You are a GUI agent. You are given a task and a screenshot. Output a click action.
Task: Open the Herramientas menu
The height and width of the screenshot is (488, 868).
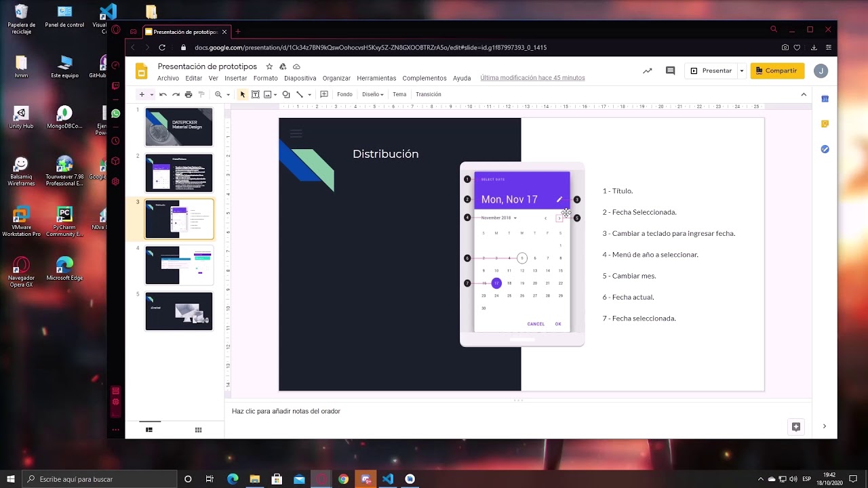(x=376, y=78)
